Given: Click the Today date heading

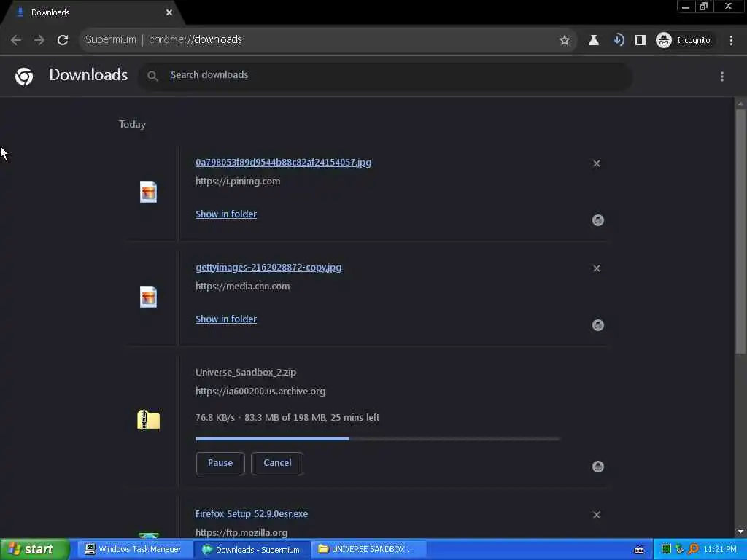Looking at the screenshot, I should [x=133, y=124].
